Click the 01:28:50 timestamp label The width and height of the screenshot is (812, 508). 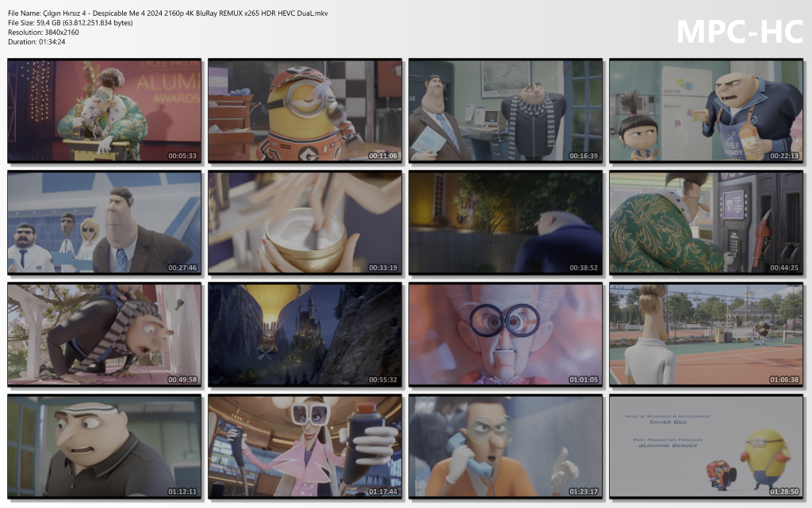tap(784, 491)
